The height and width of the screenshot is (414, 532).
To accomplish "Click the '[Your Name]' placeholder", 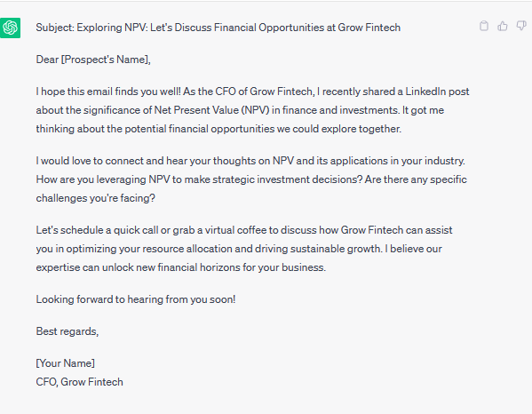I will (x=65, y=363).
